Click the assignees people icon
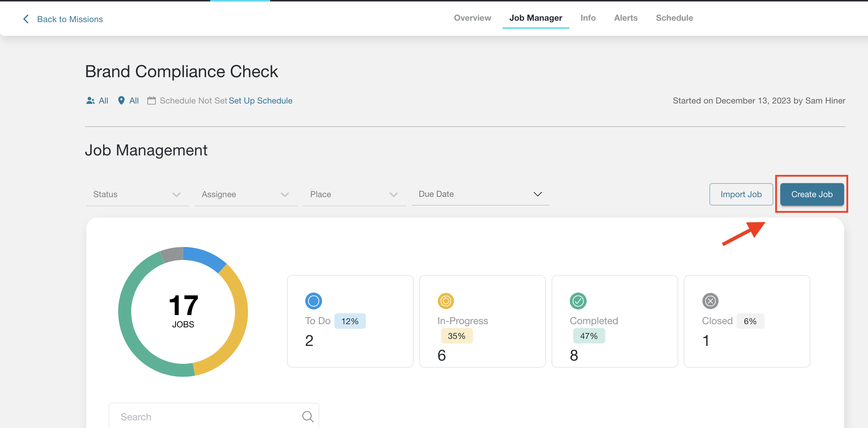Image resolution: width=868 pixels, height=428 pixels. click(x=91, y=101)
